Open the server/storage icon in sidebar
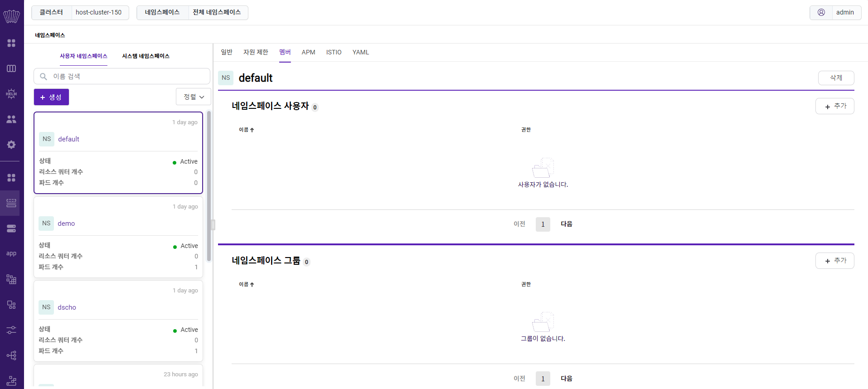 [11, 228]
